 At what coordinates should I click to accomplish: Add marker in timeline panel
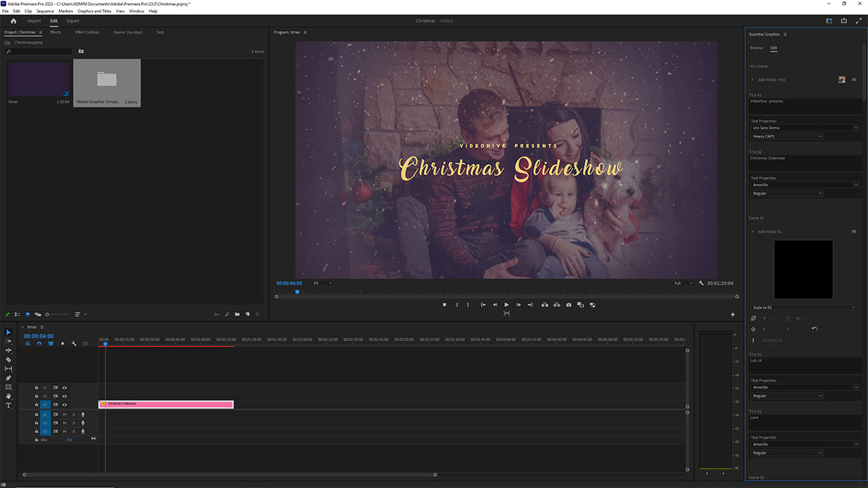[x=63, y=343]
